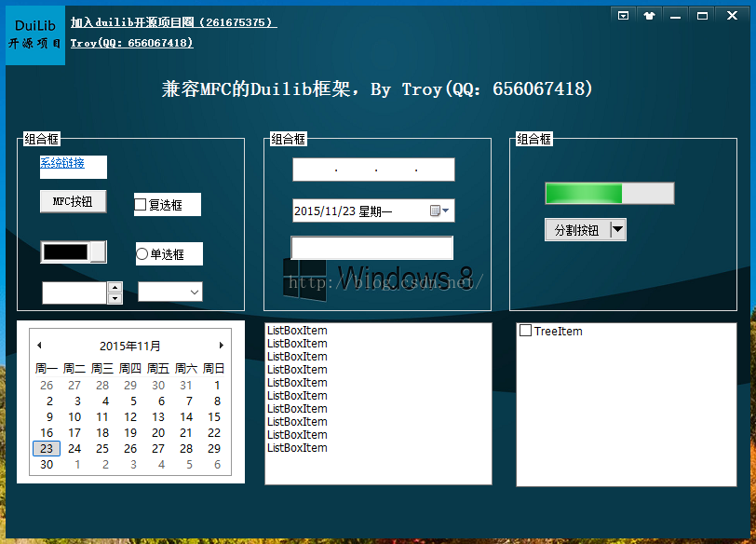Open the date picker calendar icon

tap(439, 211)
